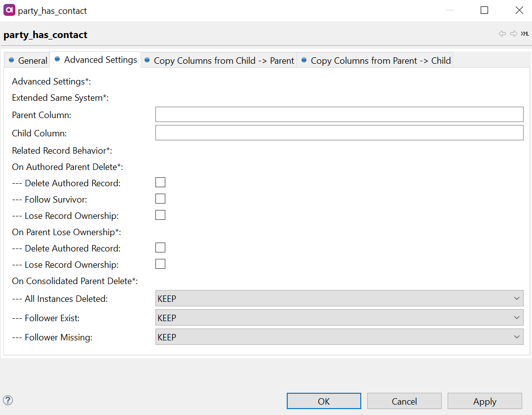
Task: Click the back navigation arrow
Action: tap(502, 34)
